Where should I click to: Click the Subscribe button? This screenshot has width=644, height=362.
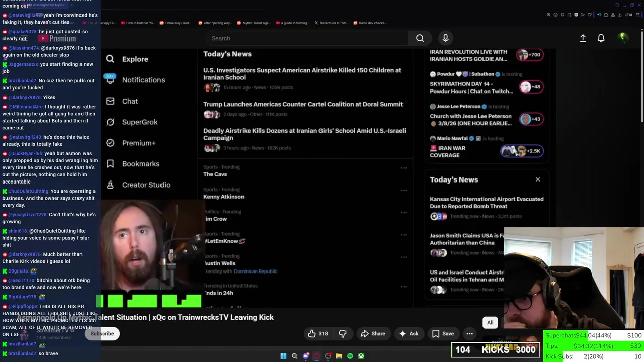pyautogui.click(x=102, y=334)
